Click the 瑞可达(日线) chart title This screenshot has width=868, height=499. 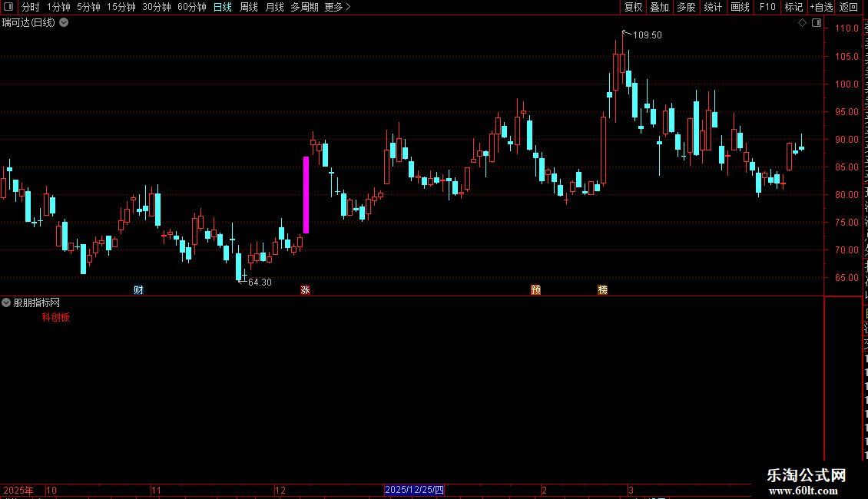click(28, 22)
